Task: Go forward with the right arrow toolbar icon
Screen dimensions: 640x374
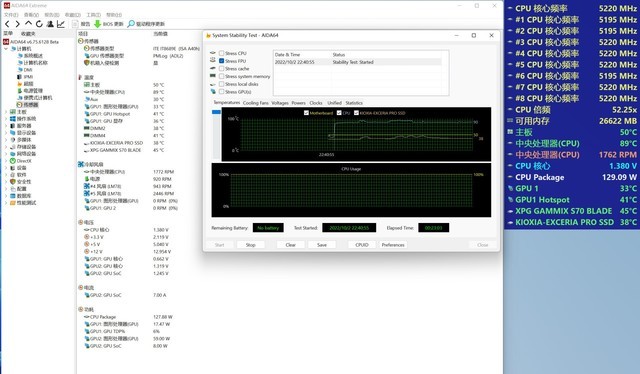Action: (x=18, y=24)
